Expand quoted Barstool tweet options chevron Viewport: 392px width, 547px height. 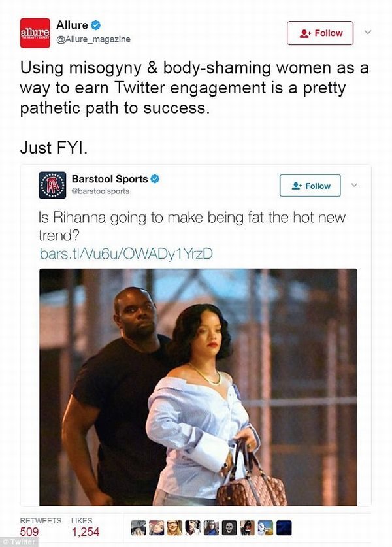pos(354,185)
